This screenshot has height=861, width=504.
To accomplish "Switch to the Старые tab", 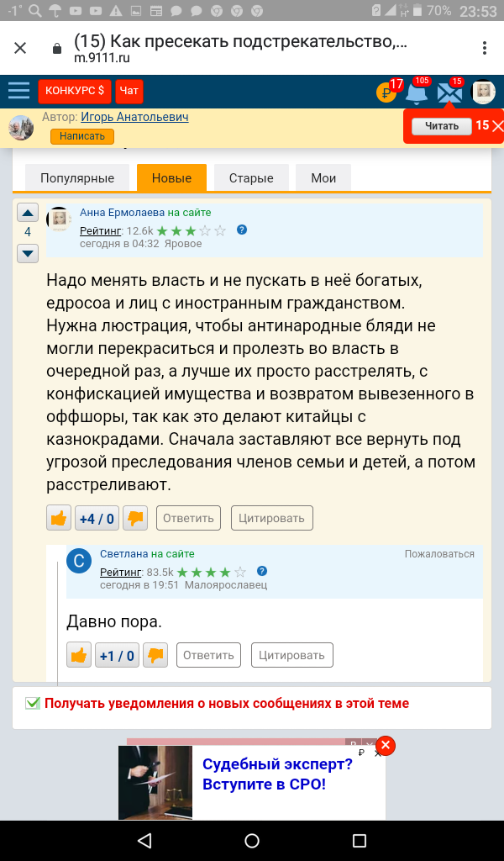I will pos(251,178).
